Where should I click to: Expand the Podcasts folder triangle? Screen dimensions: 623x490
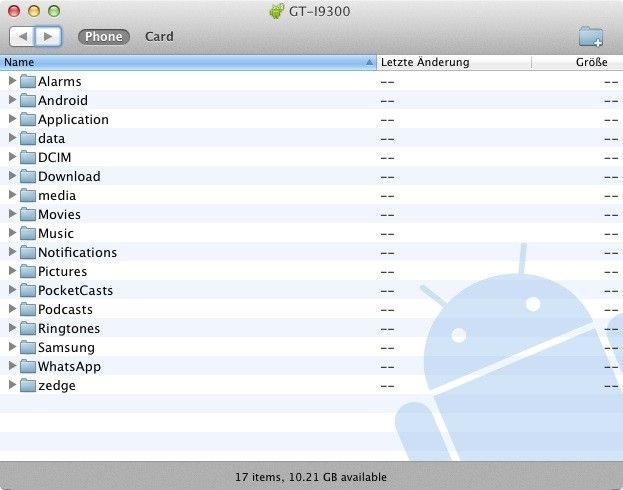tap(12, 309)
